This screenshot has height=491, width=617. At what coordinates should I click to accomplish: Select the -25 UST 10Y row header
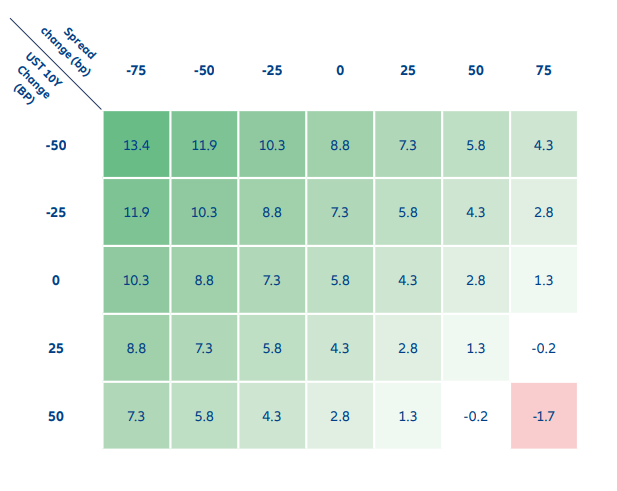pos(56,212)
